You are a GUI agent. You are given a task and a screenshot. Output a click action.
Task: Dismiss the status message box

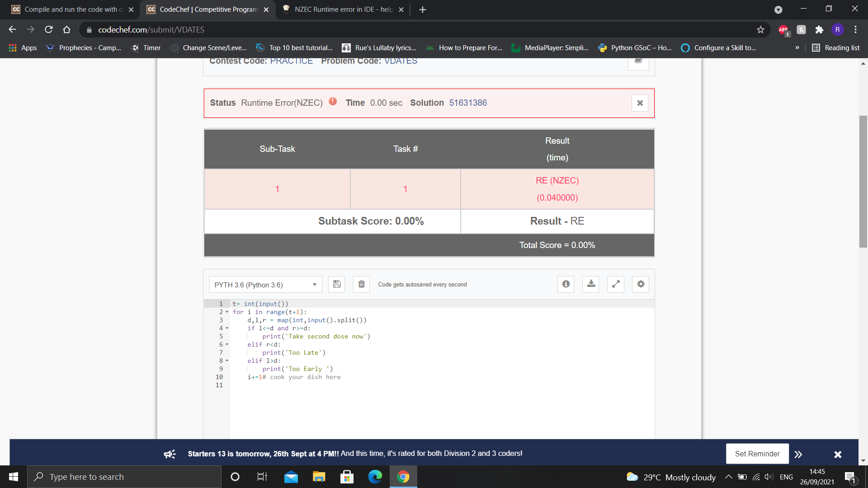(x=640, y=103)
